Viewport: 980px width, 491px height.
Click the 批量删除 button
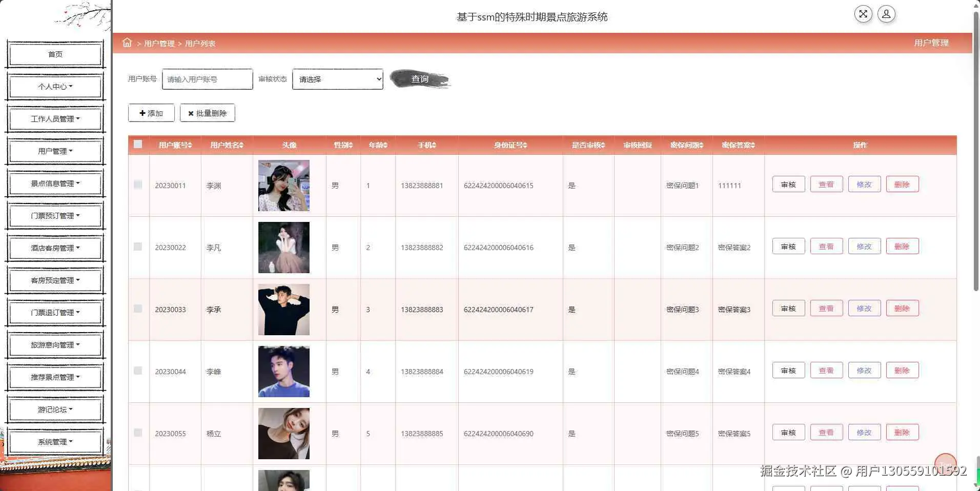pyautogui.click(x=208, y=113)
